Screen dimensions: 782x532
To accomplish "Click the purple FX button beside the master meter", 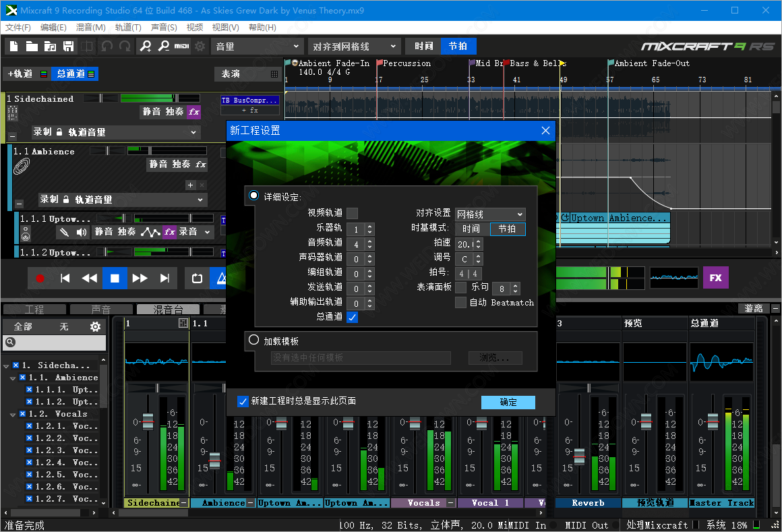I will click(x=716, y=278).
